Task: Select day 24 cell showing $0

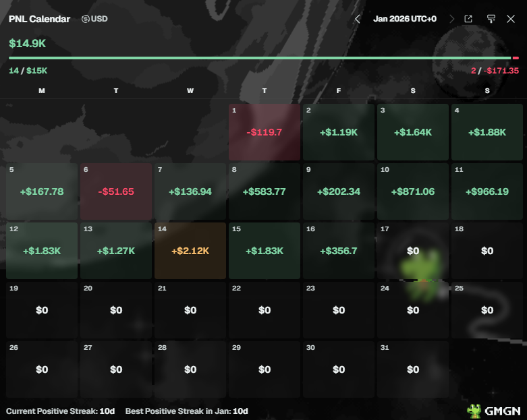Action: coord(413,310)
